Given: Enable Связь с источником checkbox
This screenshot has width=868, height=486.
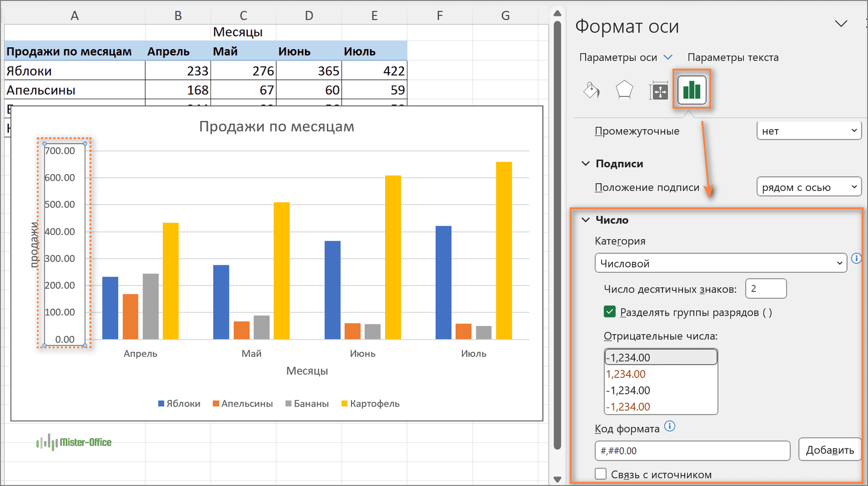Looking at the screenshot, I should pos(601,474).
